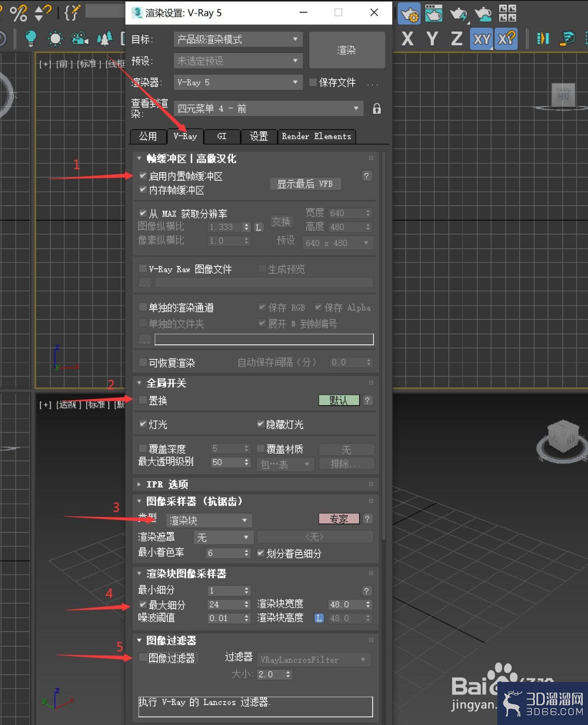Click help button in Global switches rollout

[368, 401]
